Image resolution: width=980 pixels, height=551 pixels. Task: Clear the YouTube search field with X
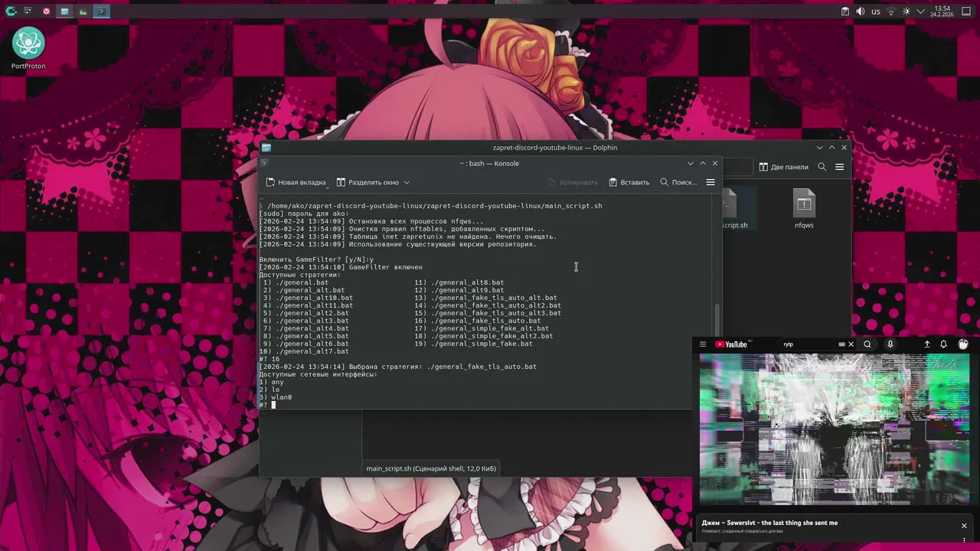(x=851, y=344)
